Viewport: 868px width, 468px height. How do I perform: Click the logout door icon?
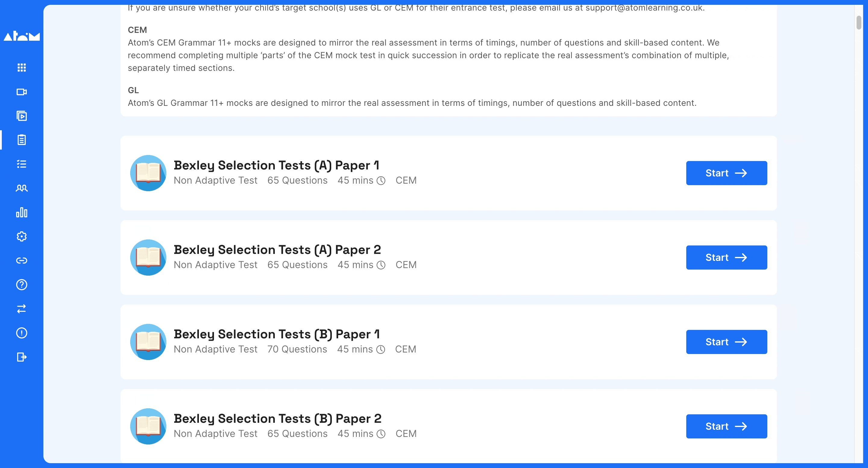[x=22, y=357]
